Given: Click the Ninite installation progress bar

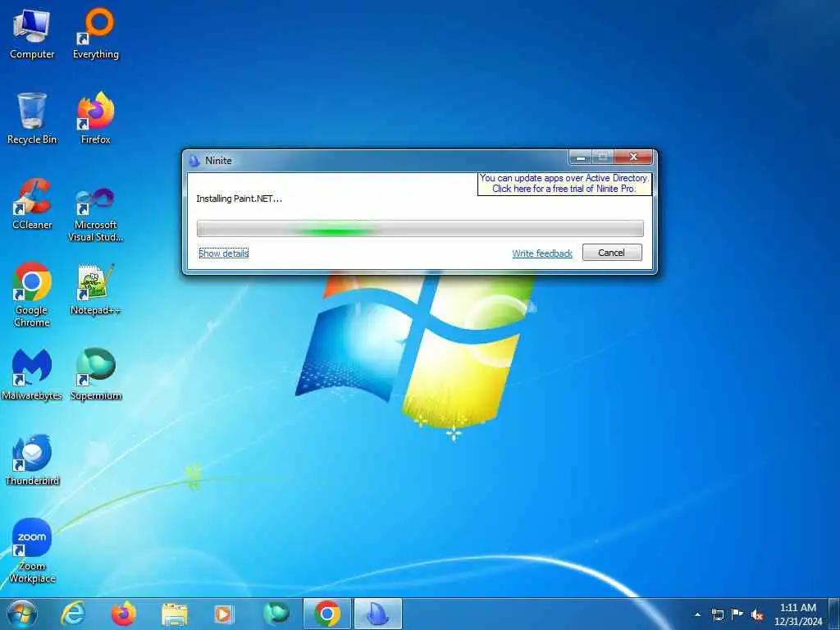Looking at the screenshot, I should [420, 228].
